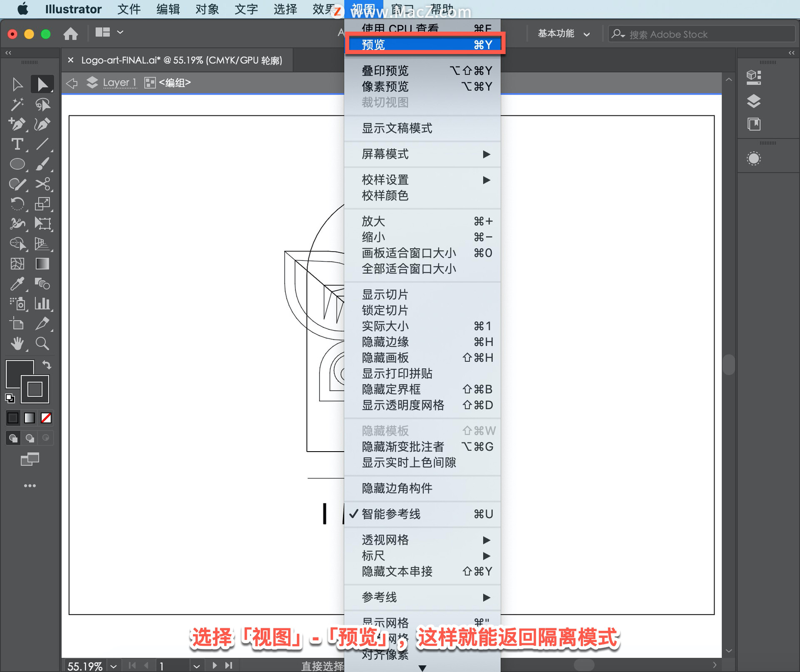800x672 pixels.
Task: Choose 叠印预览 menu item
Action: click(x=422, y=70)
